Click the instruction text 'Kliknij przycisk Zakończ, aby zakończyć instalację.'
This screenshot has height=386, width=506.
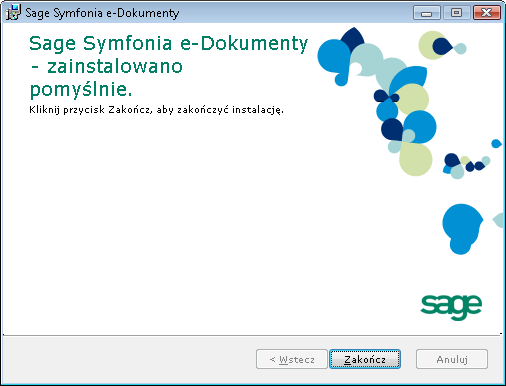[x=156, y=110]
